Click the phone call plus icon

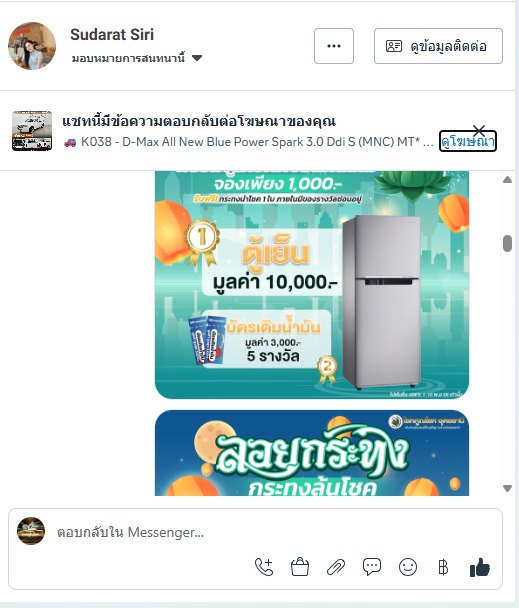click(x=264, y=567)
